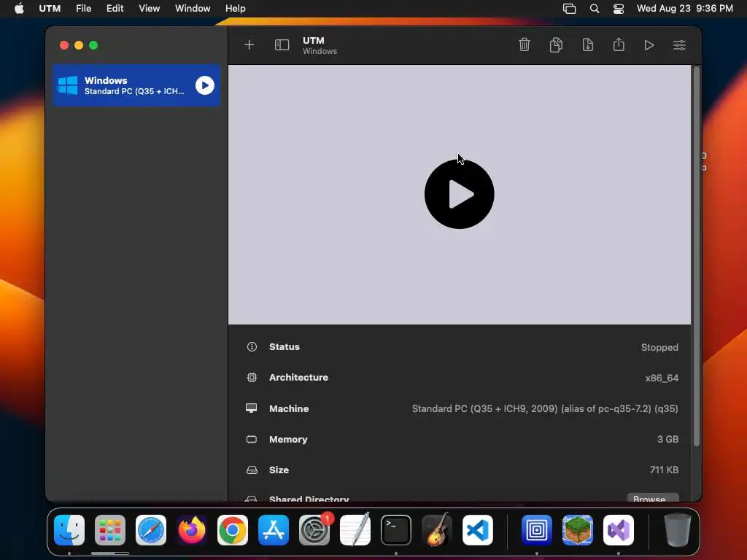This screenshot has width=747, height=560.
Task: Click the Size drive icon
Action: click(252, 470)
